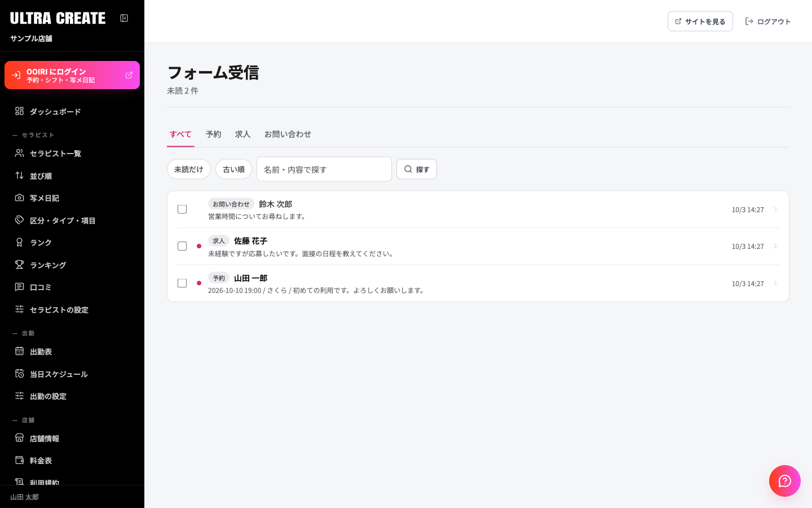Click the 出勤の設定 sliders icon
This screenshot has width=812, height=508.
tap(19, 396)
